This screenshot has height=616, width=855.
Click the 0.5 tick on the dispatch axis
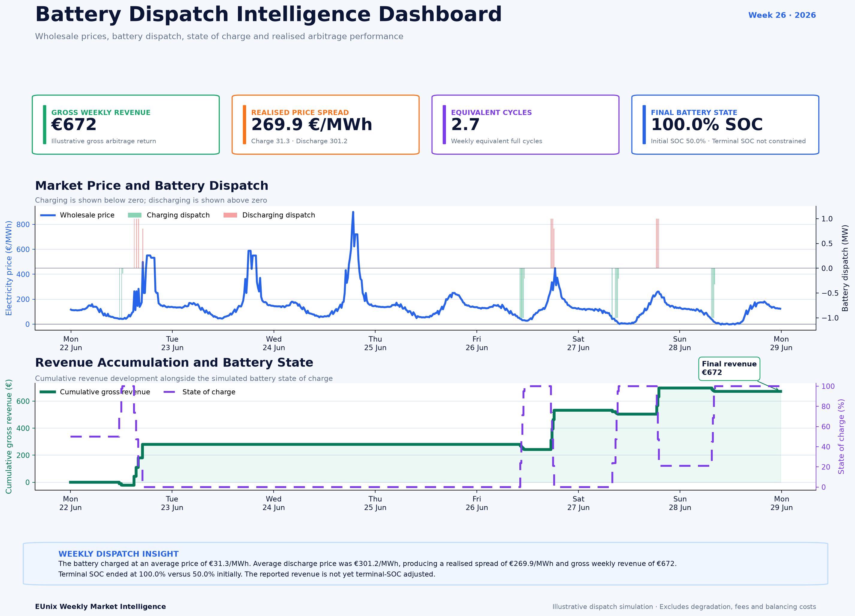pyautogui.click(x=827, y=244)
